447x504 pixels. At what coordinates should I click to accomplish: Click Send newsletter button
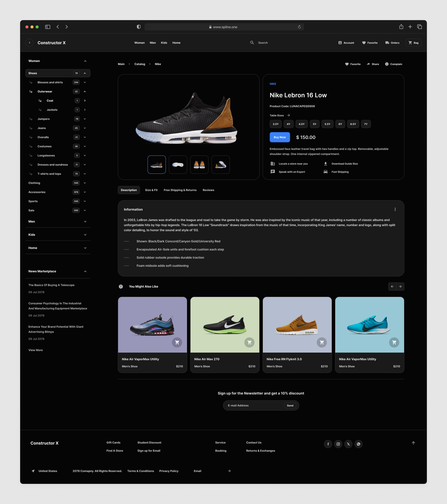click(x=290, y=405)
